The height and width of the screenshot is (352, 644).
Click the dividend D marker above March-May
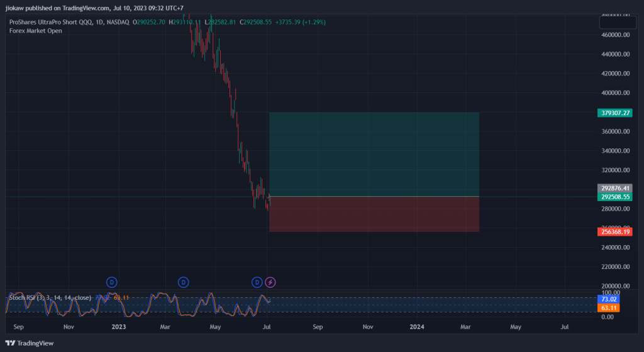click(183, 282)
